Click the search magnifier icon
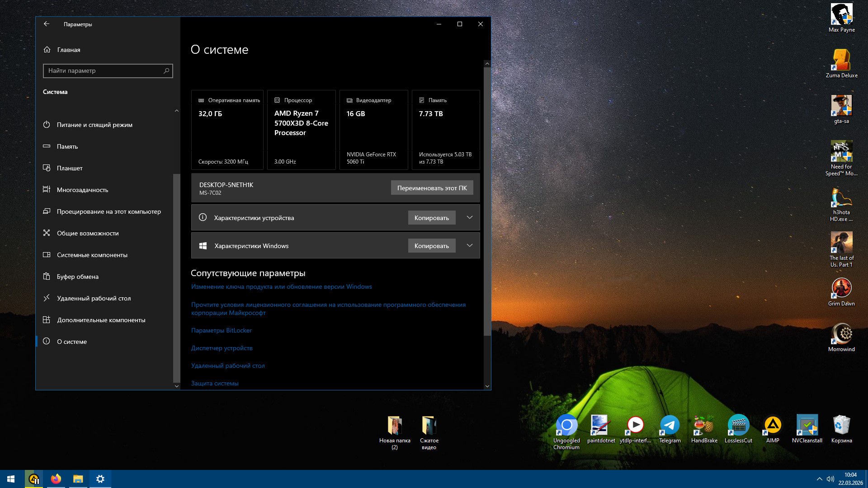 (x=166, y=70)
